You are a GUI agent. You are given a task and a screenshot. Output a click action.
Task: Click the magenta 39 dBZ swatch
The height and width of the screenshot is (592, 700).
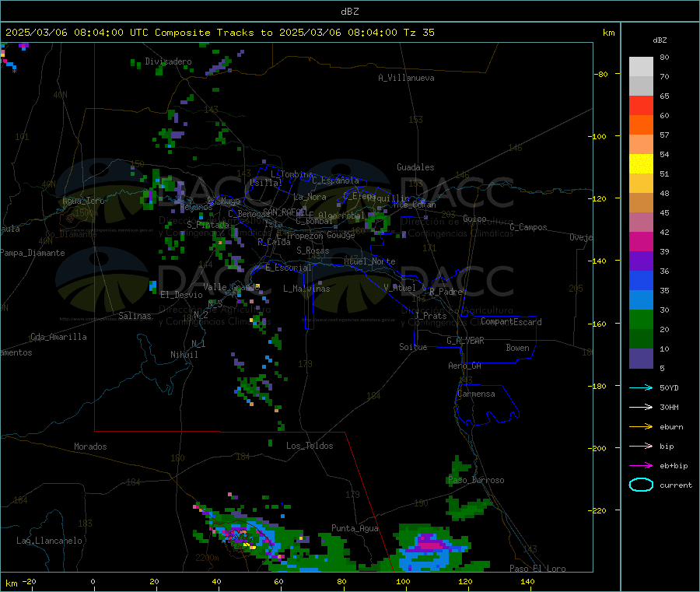coord(641,241)
